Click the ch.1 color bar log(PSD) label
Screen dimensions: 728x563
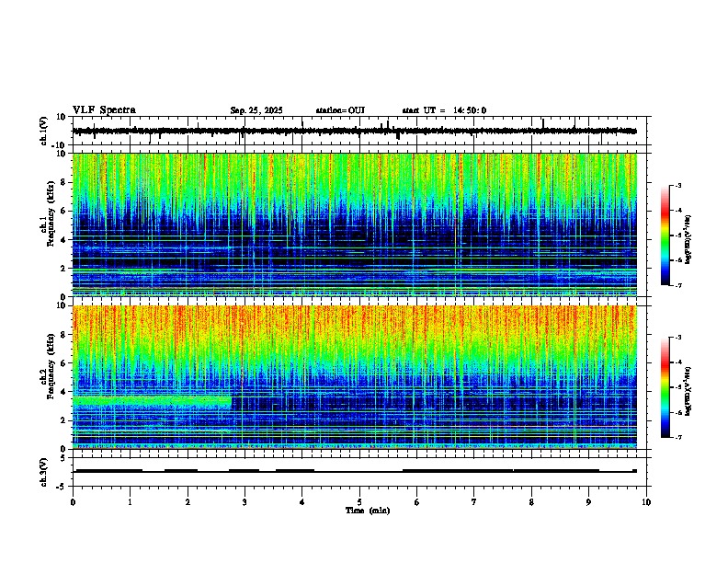pos(688,240)
